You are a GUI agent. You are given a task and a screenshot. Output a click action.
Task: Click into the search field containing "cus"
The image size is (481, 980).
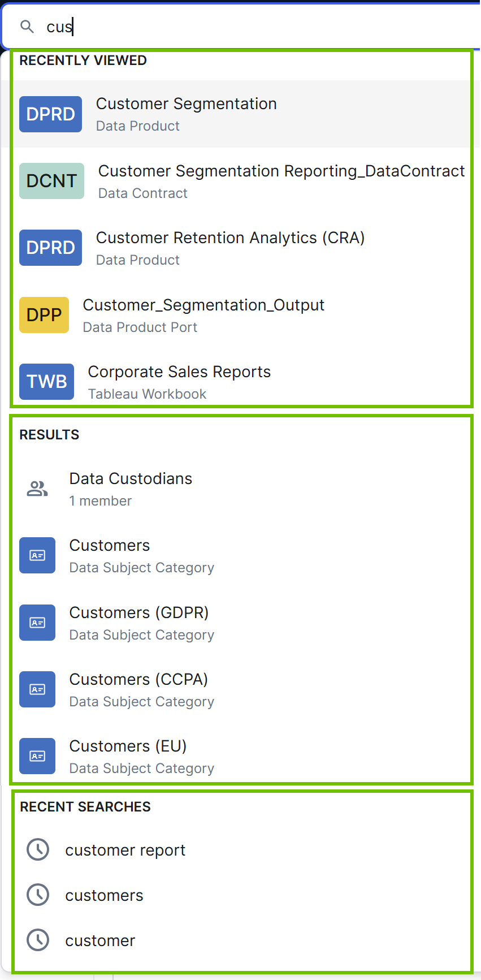(x=254, y=27)
